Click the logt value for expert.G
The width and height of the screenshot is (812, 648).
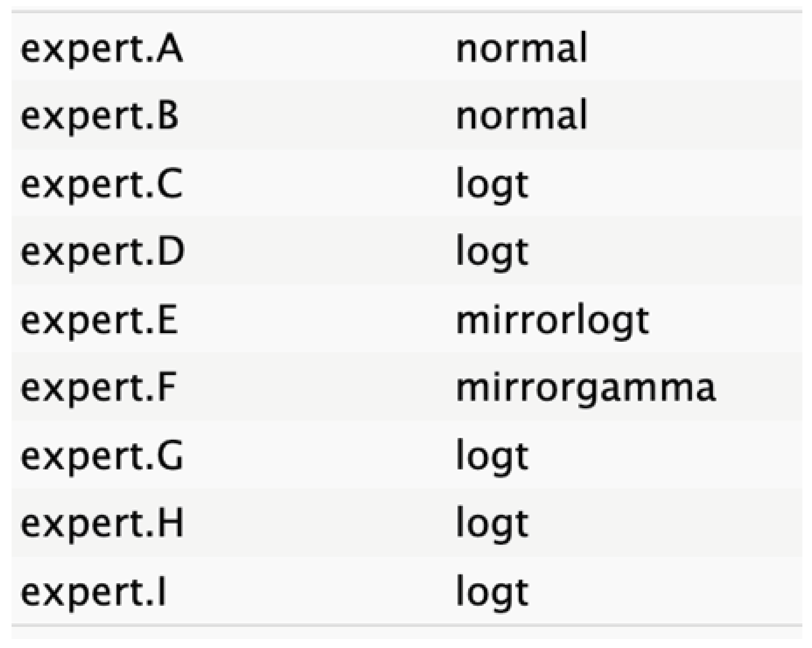tap(492, 456)
